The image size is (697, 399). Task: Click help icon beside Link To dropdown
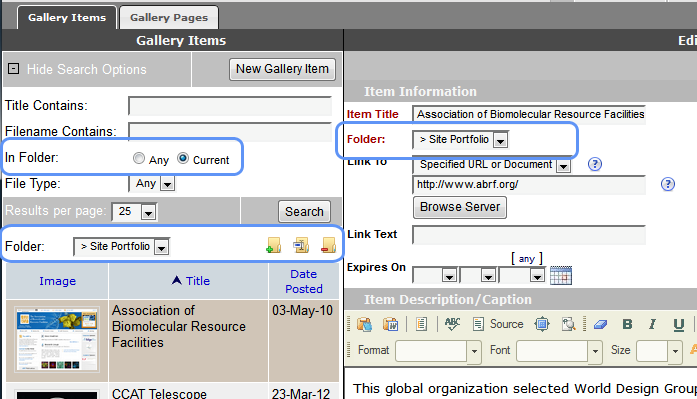(595, 164)
